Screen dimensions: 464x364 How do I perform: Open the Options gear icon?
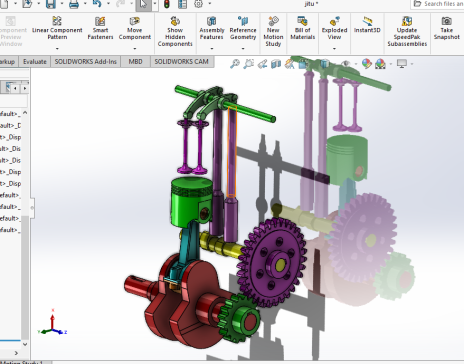click(199, 4)
